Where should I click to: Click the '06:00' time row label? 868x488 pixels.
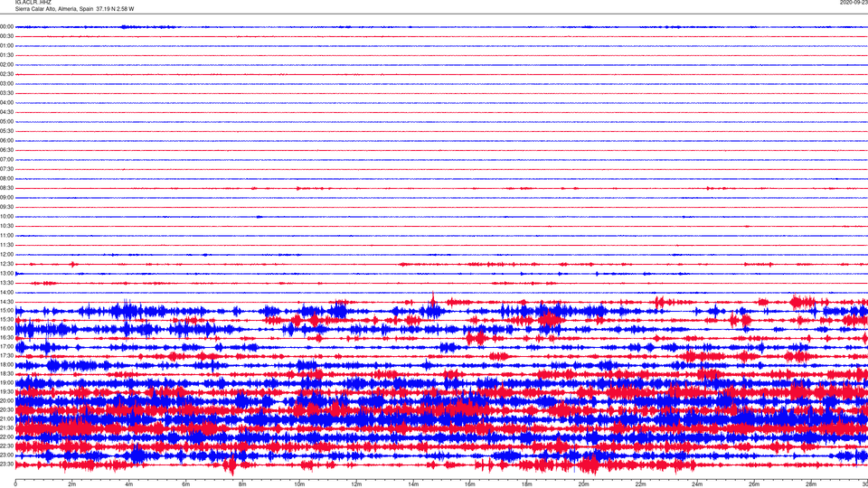click(6, 141)
